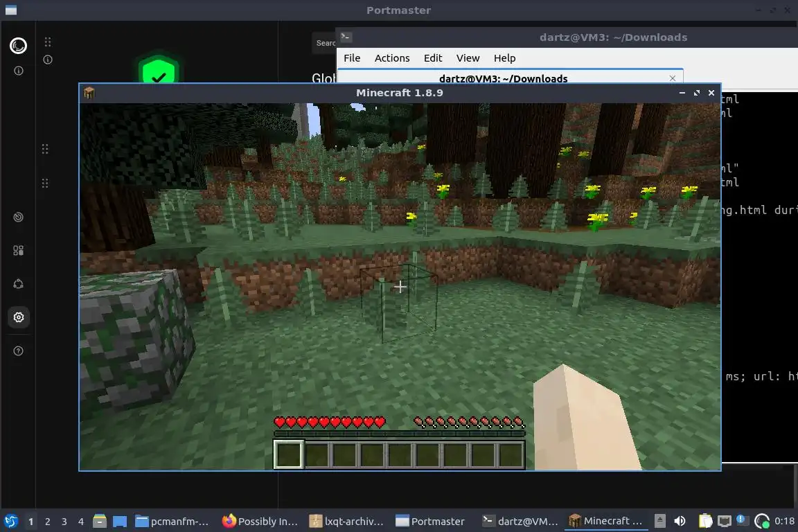Open the Portmaster apps grid icon
The height and width of the screenshot is (532, 798).
point(18,251)
